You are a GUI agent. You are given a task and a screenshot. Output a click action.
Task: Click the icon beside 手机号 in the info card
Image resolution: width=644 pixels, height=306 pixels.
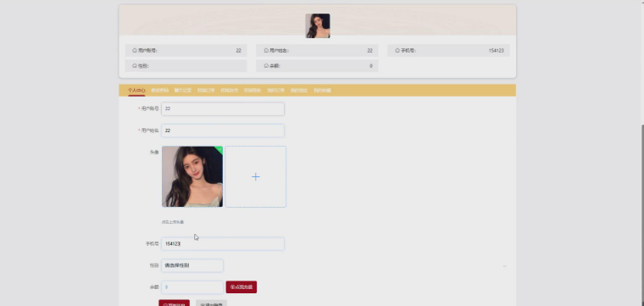point(397,51)
